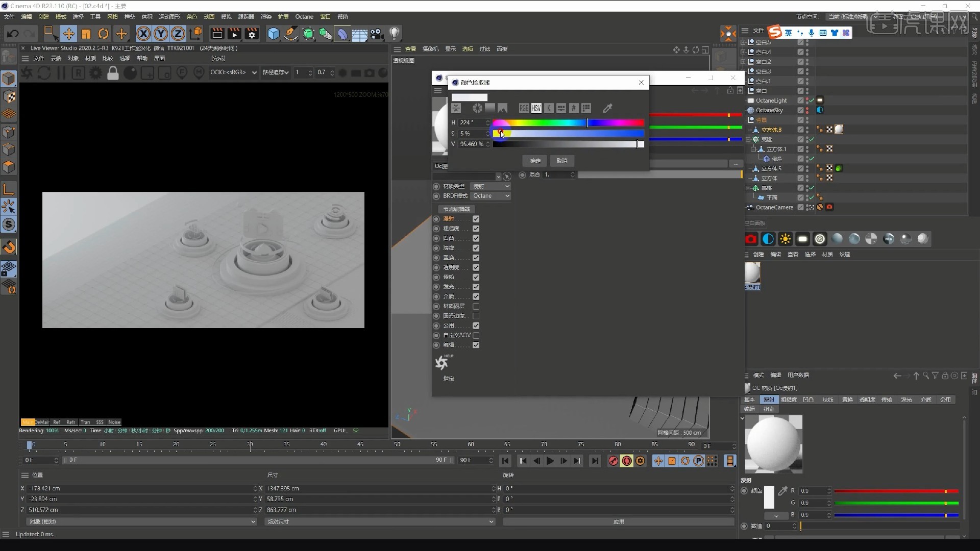Click the 节点编辑器 button
Image resolution: width=980 pixels, height=551 pixels.
[456, 209]
